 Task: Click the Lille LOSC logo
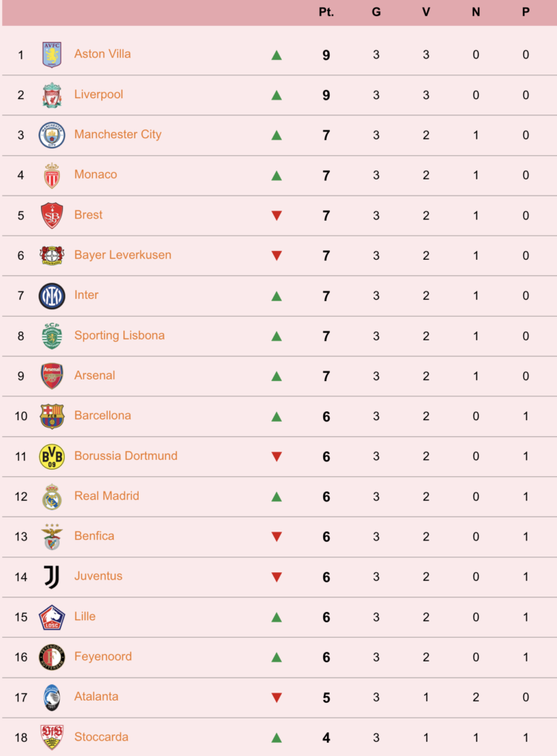coord(52,617)
